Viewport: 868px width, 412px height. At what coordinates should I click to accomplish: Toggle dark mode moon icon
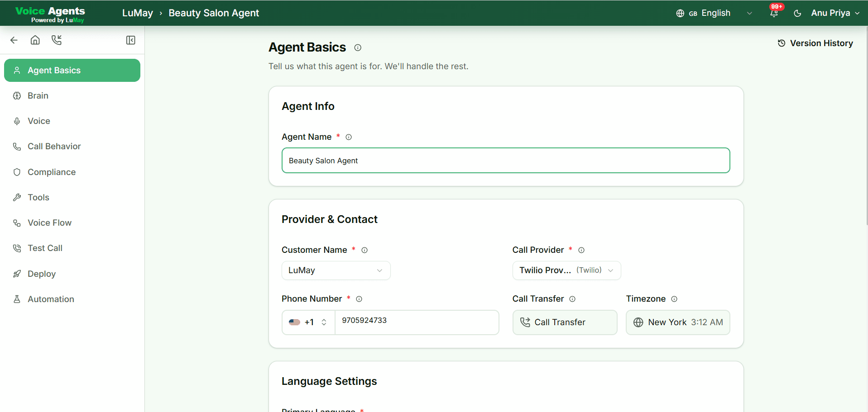(798, 13)
